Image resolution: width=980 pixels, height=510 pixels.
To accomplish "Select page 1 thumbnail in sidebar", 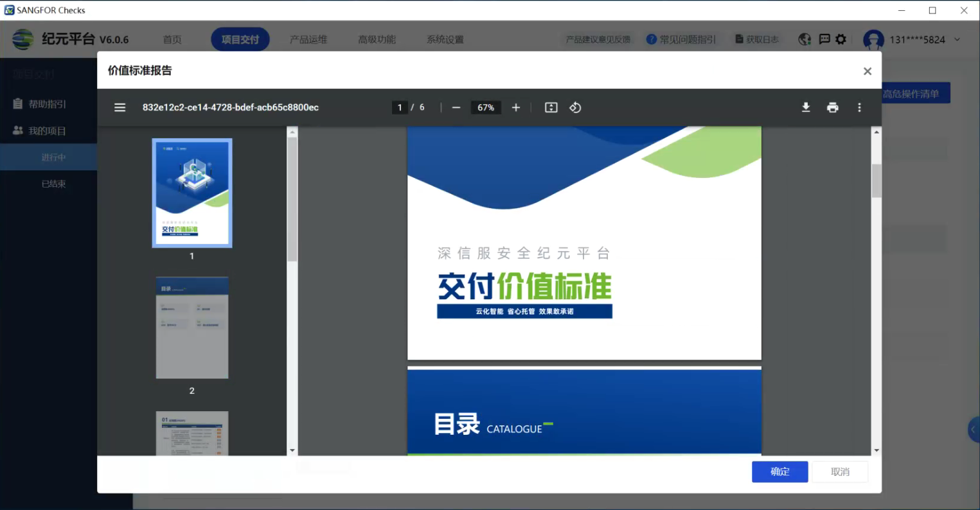I will 192,193.
